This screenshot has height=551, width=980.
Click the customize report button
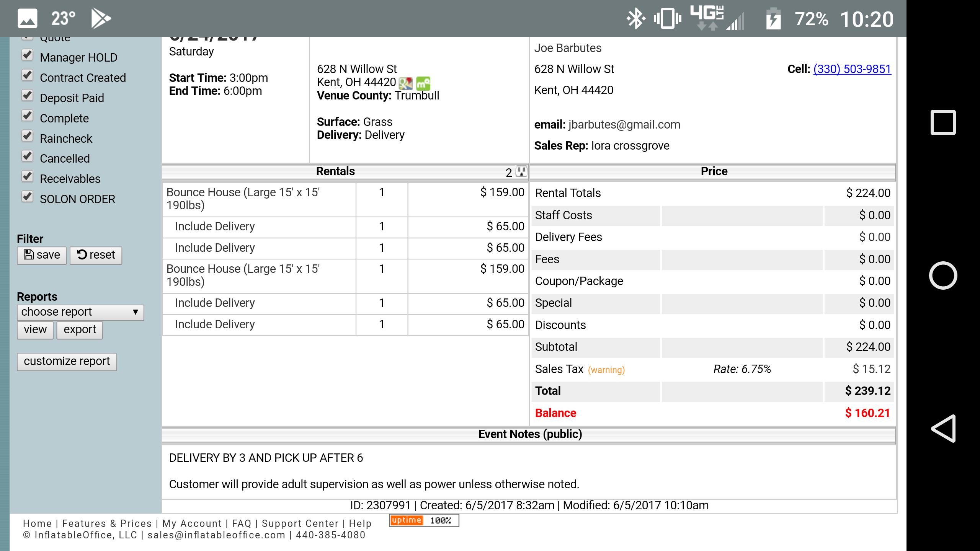click(x=67, y=362)
